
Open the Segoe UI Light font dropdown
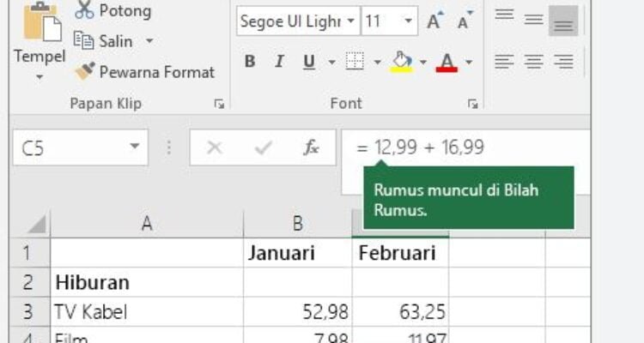350,21
